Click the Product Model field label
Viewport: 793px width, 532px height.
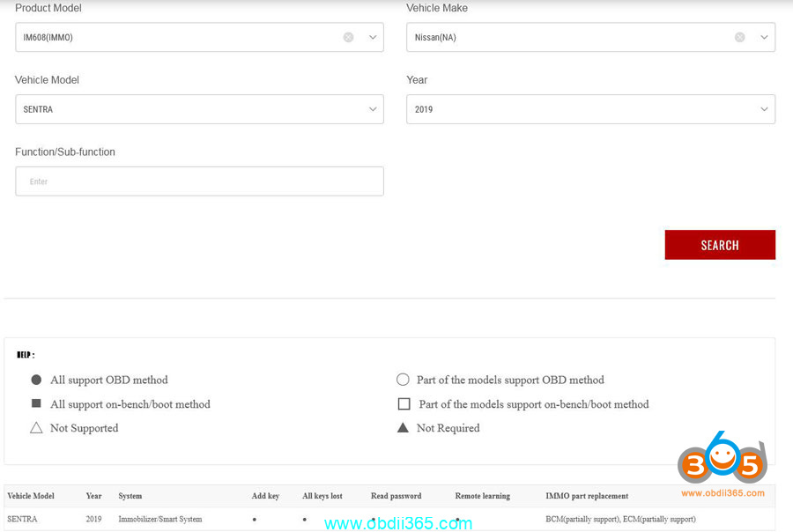click(48, 8)
